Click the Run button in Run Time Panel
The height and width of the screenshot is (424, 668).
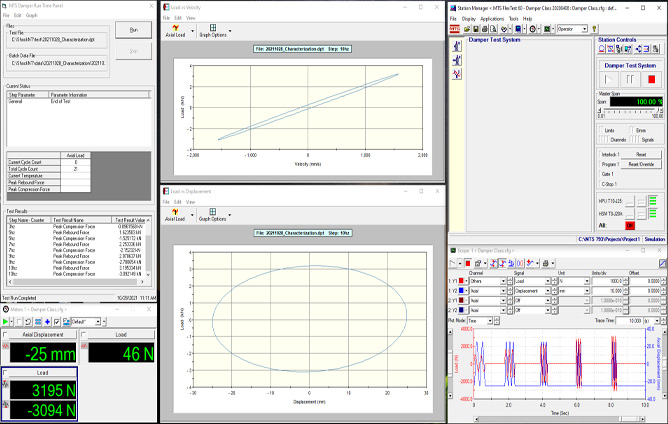click(x=133, y=30)
